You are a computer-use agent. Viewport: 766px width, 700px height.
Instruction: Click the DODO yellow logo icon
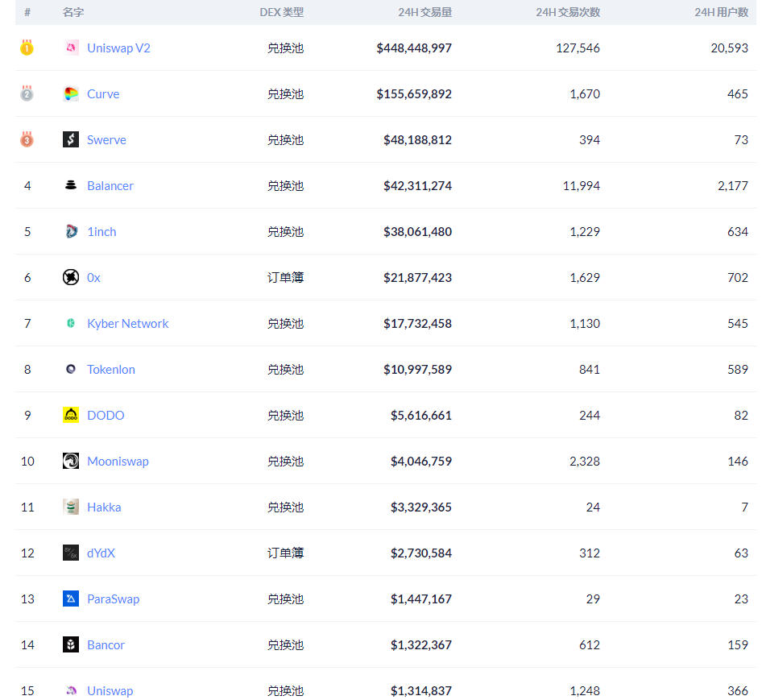tap(71, 416)
